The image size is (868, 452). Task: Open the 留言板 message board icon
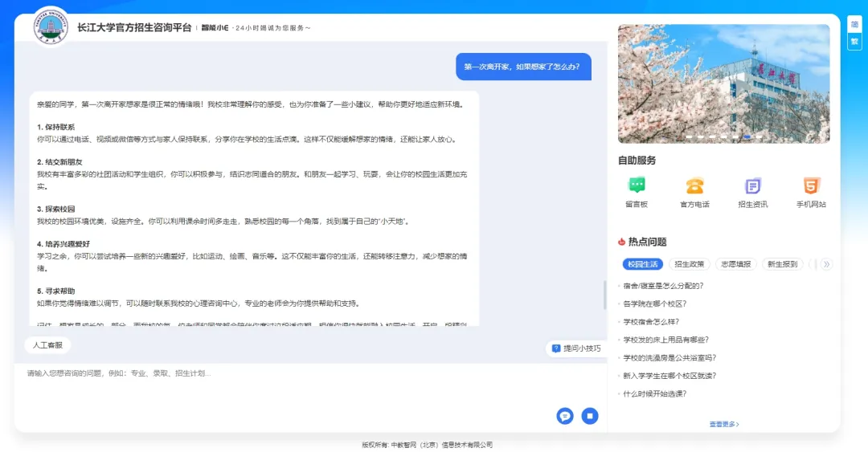[637, 185]
